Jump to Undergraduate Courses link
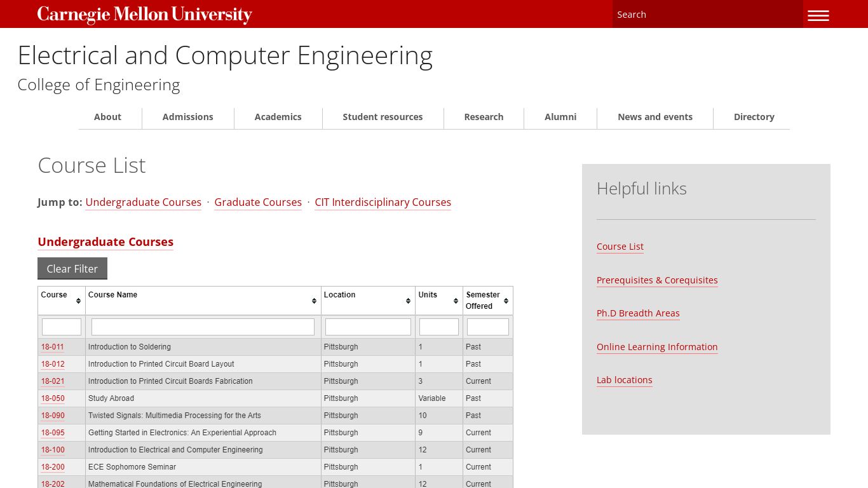The image size is (868, 488). 144,202
